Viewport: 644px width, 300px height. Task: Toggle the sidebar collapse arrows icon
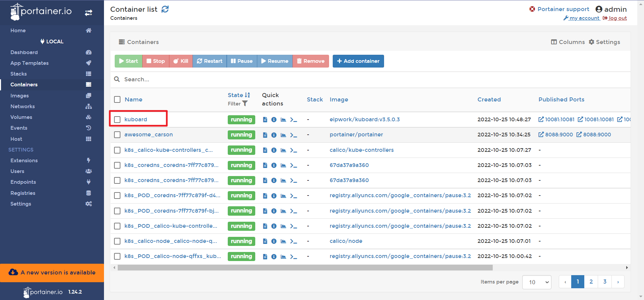(x=89, y=13)
